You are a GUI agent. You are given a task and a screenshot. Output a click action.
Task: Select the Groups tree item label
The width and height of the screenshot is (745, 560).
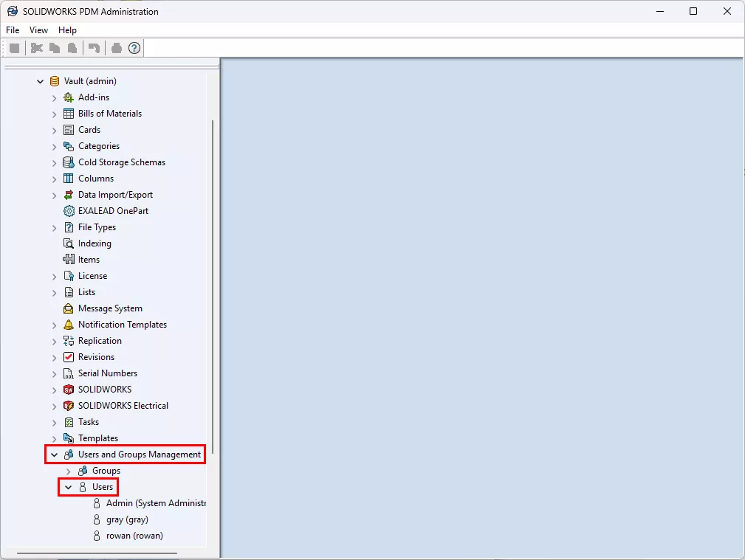pos(106,471)
